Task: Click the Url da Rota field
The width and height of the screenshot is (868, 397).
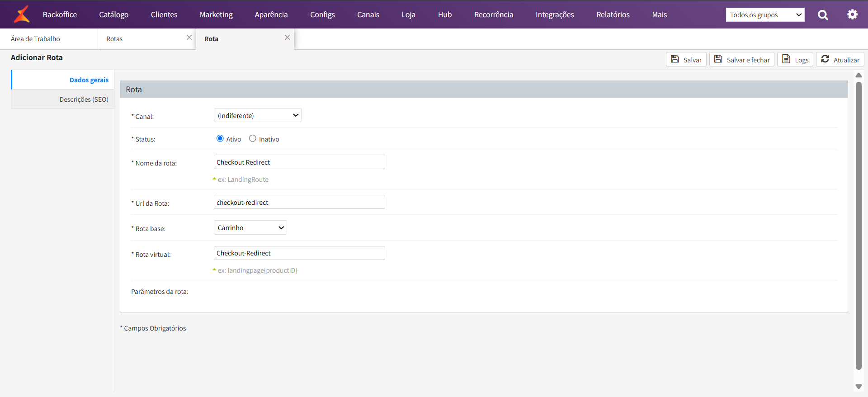Action: 299,202
